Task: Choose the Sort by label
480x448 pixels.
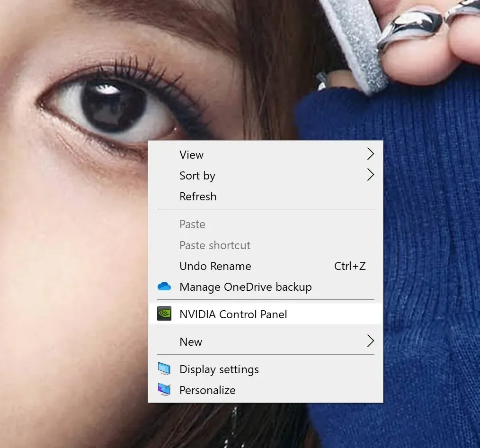Action: 197,176
